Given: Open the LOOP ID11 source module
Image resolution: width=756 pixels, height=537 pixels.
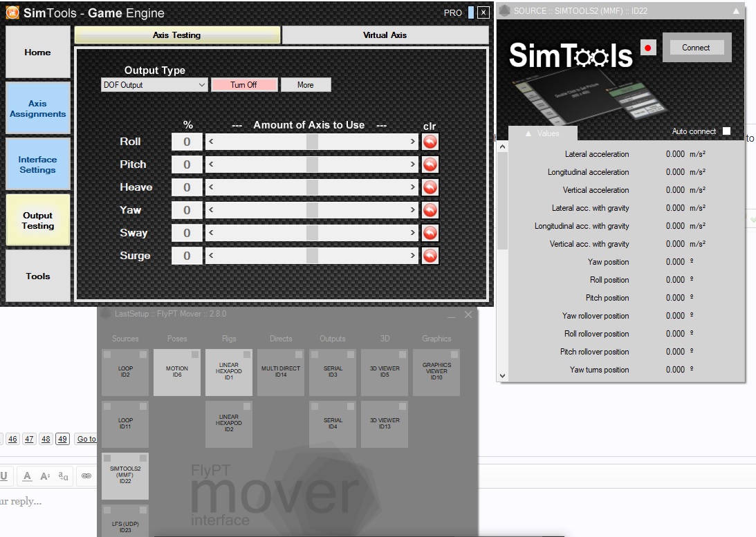Looking at the screenshot, I should tap(125, 424).
